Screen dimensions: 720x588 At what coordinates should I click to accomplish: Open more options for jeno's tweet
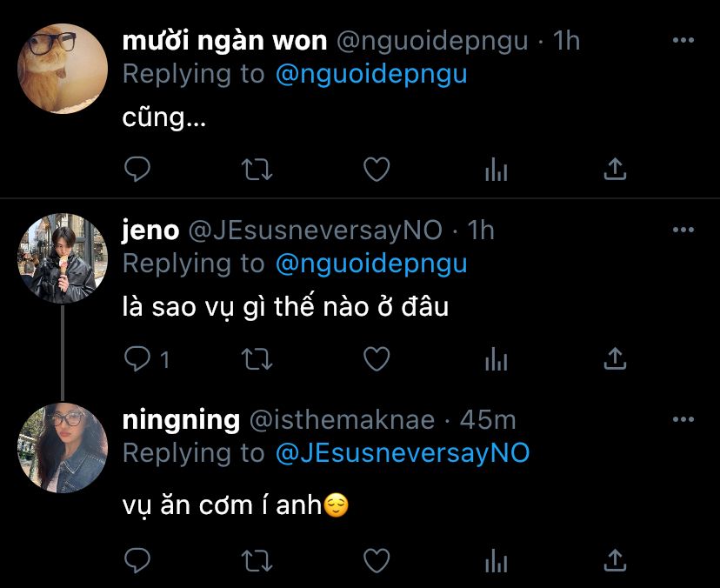click(683, 230)
